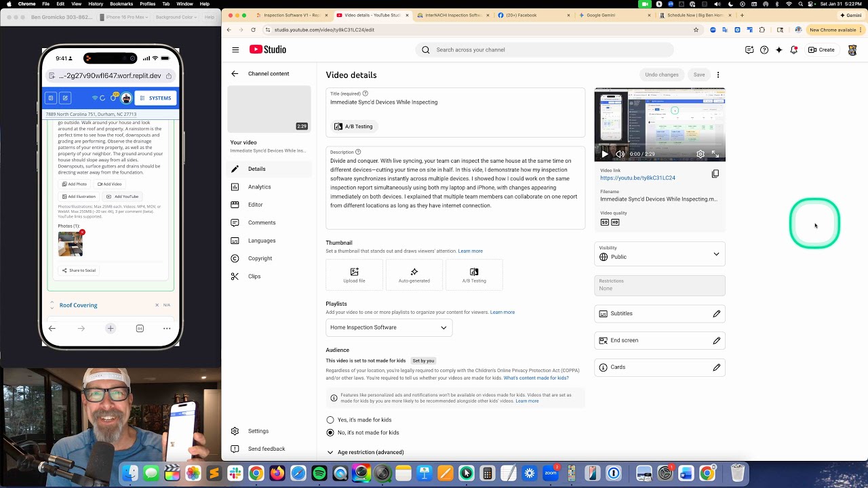Click Undo changes button

click(x=662, y=75)
